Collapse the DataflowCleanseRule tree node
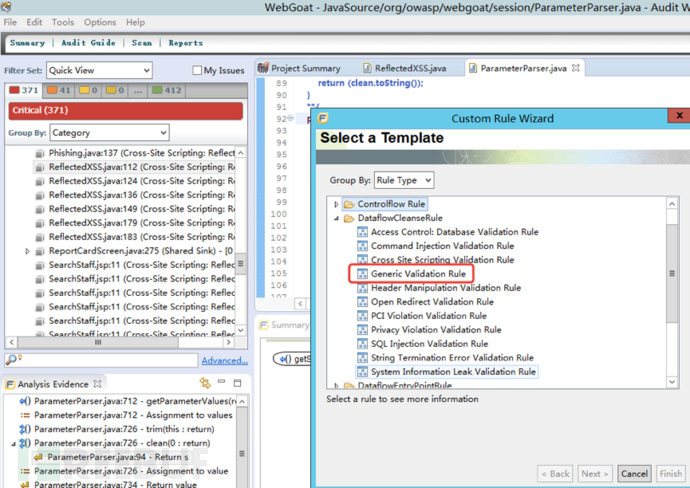 coord(336,218)
